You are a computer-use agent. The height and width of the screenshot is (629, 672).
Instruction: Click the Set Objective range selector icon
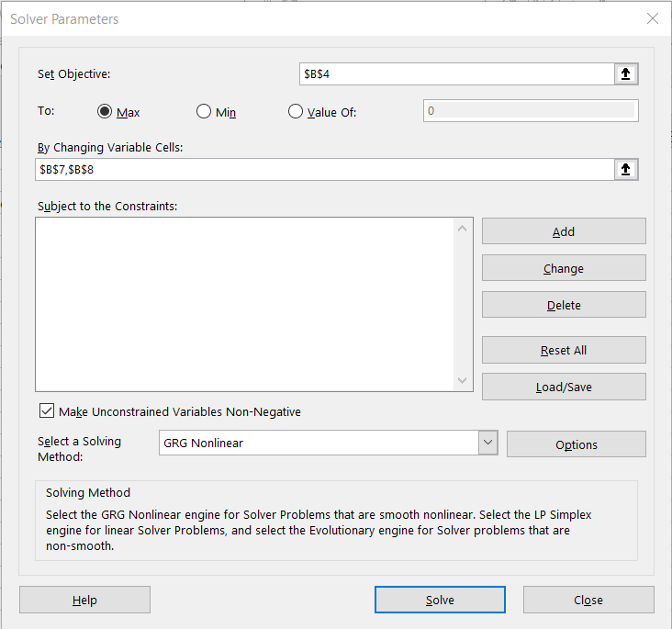625,74
